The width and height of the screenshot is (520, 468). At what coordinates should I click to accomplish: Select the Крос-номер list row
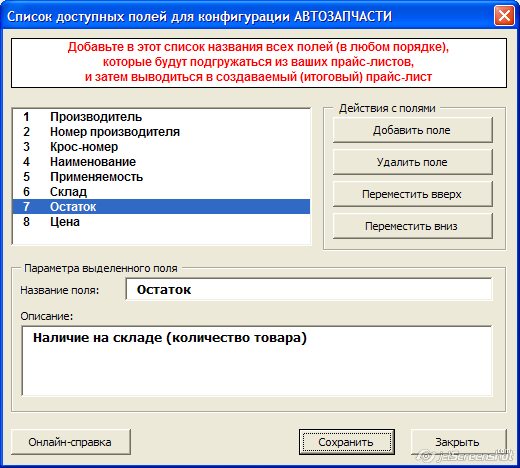tap(161, 147)
